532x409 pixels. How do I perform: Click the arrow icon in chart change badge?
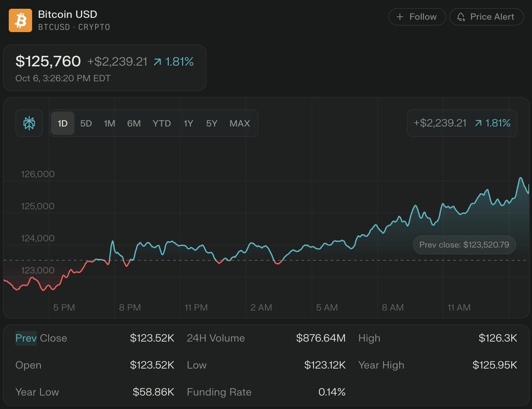(478, 123)
